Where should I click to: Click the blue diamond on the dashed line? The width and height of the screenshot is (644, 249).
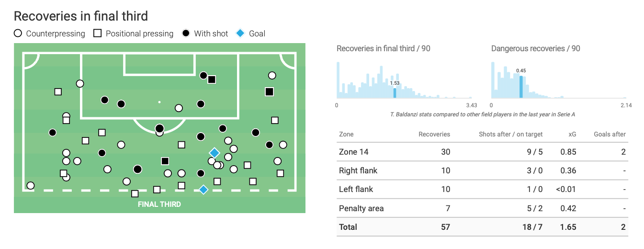[x=203, y=190]
